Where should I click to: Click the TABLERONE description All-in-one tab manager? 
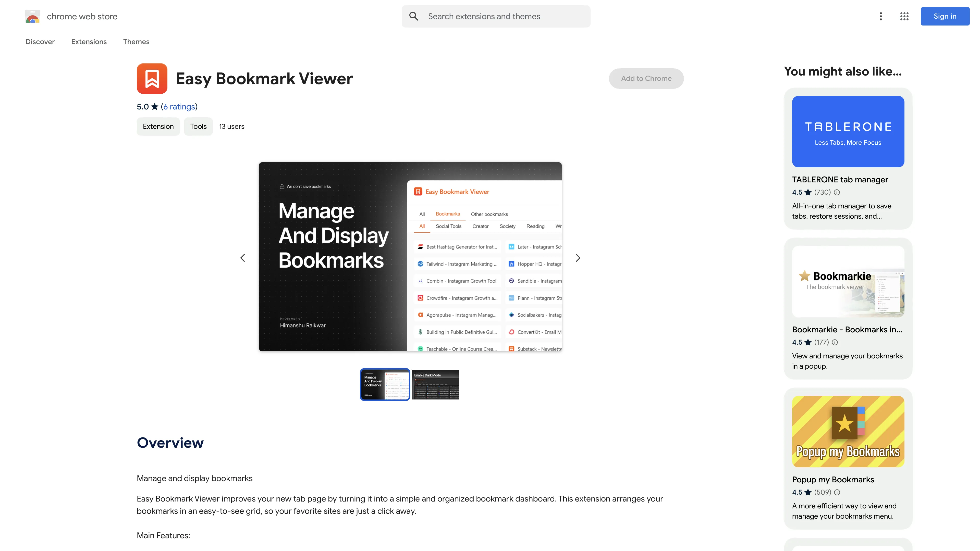tap(841, 211)
